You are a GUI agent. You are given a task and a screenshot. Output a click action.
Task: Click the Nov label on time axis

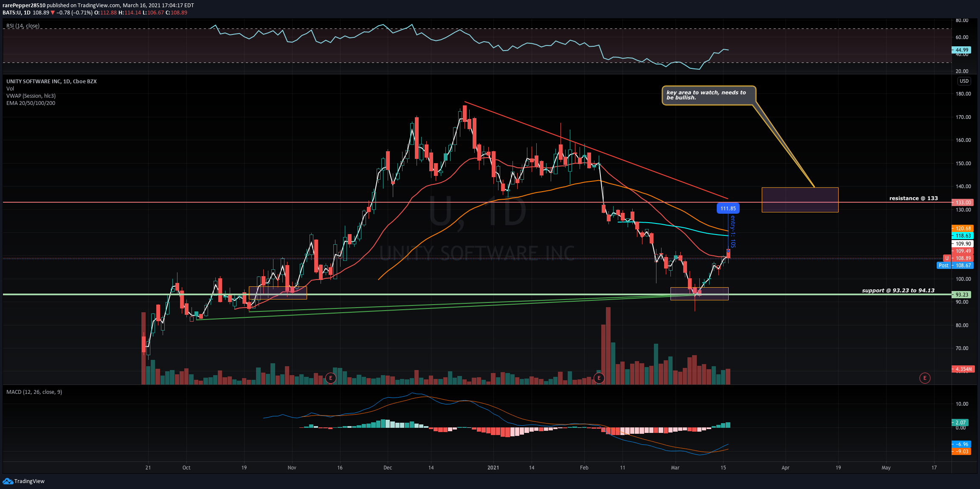pyautogui.click(x=292, y=468)
